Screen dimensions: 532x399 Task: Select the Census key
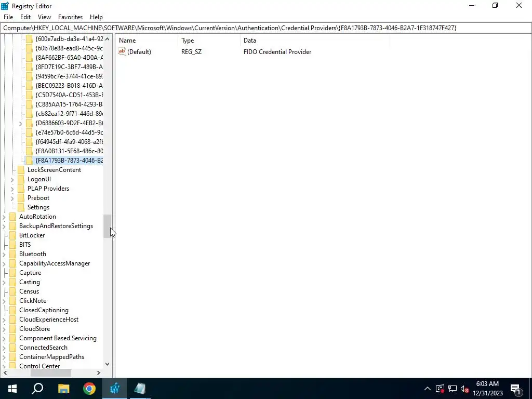pos(29,291)
